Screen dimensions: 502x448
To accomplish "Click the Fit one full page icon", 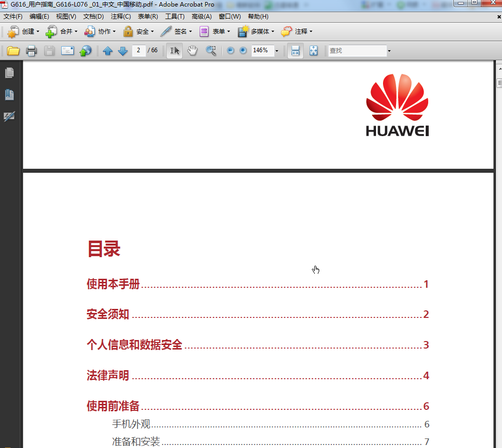I will click(x=313, y=51).
